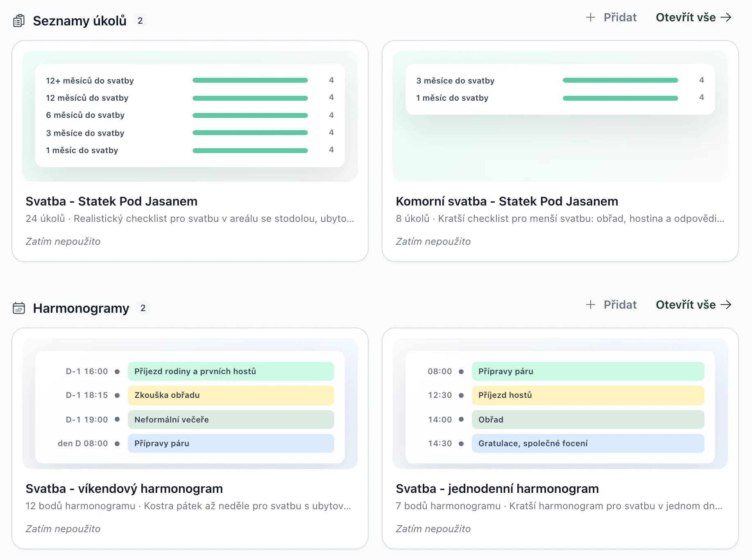The height and width of the screenshot is (560, 752).
Task: Select the Zkouška obřadu timeline item
Action: point(231,395)
